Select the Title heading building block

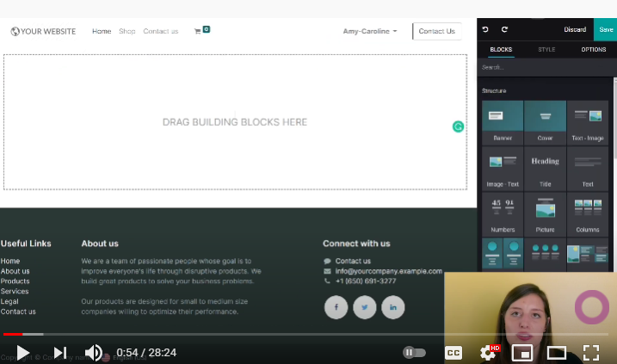click(x=545, y=169)
